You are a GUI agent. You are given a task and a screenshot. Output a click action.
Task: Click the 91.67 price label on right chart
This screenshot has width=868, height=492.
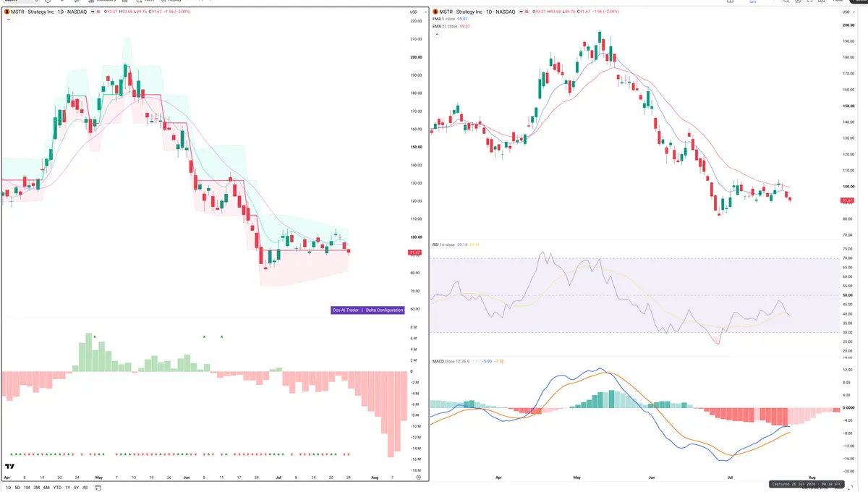point(848,200)
